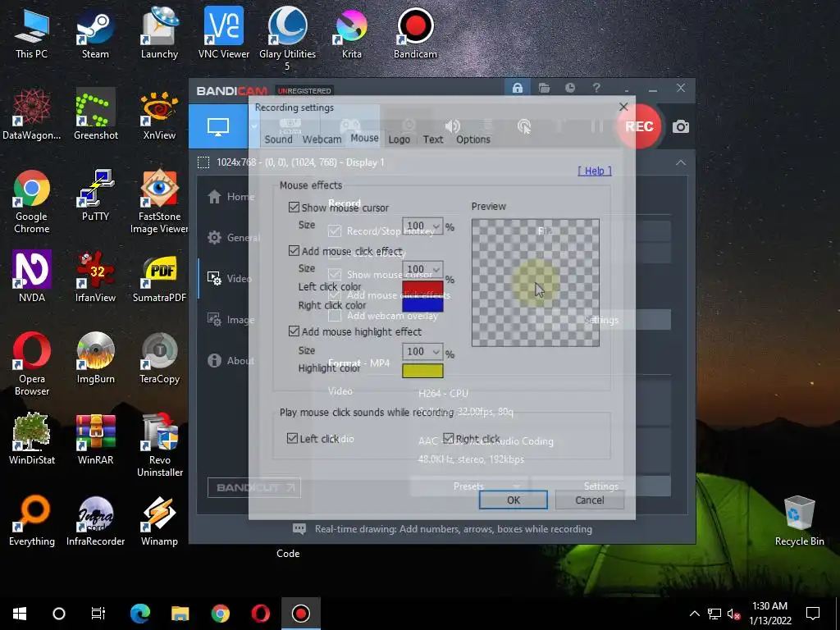Click the red REC button in Bandicam
Screen dimensions: 840x630
tap(639, 126)
